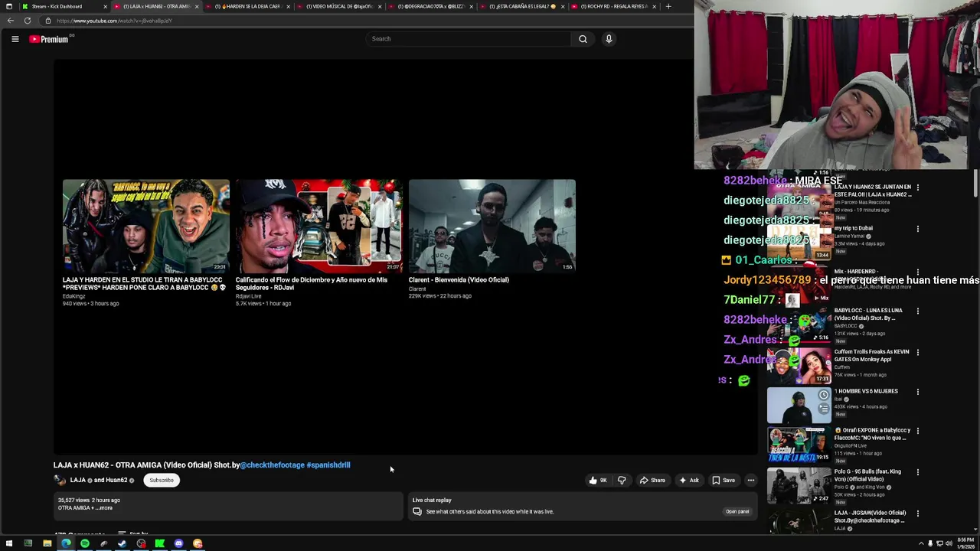Screen dimensions: 980x551
Task: Subscribe to the LAJA channel
Action: point(162,481)
